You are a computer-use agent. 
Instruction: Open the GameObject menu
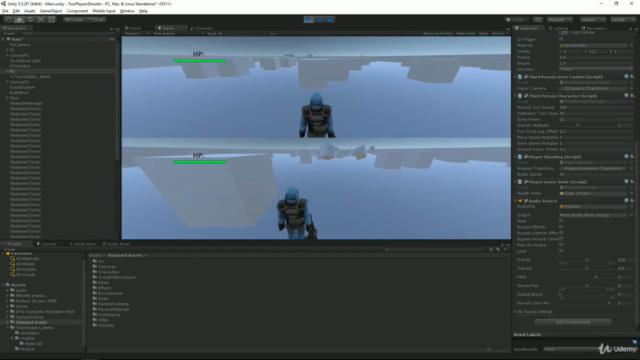tap(51, 11)
